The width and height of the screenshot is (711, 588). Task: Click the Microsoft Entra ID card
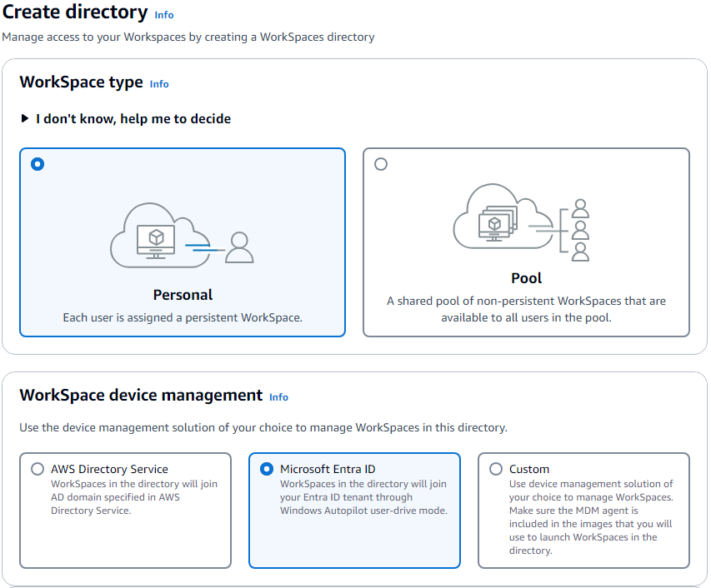pyautogui.click(x=354, y=510)
